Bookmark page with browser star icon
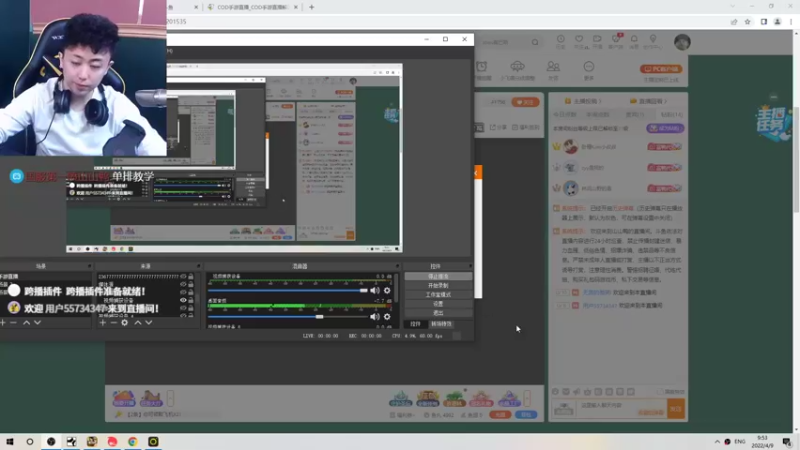 [x=747, y=21]
